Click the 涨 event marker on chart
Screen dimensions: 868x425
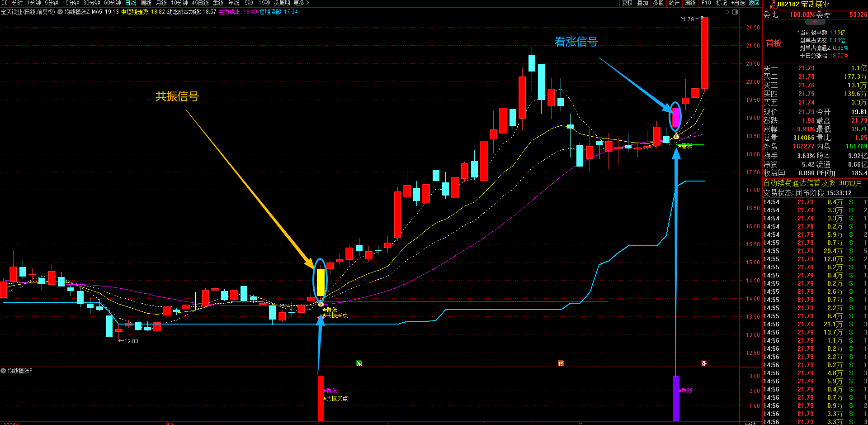pos(704,363)
